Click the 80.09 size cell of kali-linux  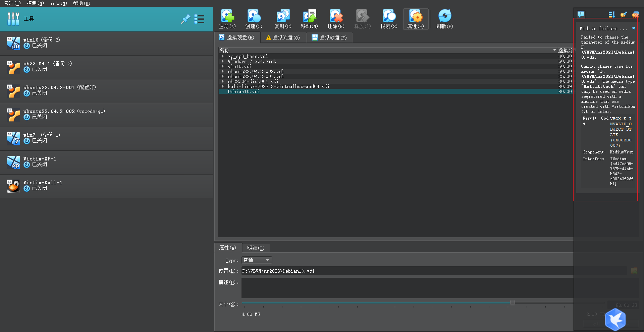tap(565, 86)
